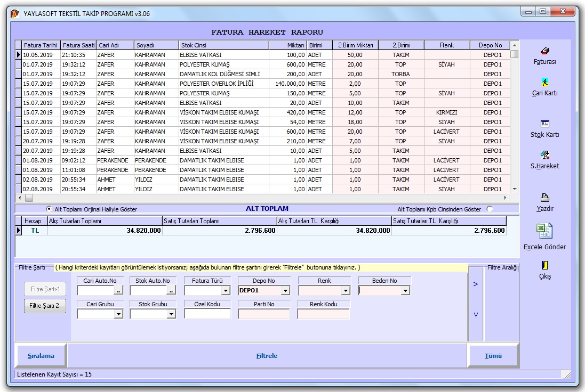
Task: Click the grid vertical scrollbar thumb
Action: [x=515, y=54]
